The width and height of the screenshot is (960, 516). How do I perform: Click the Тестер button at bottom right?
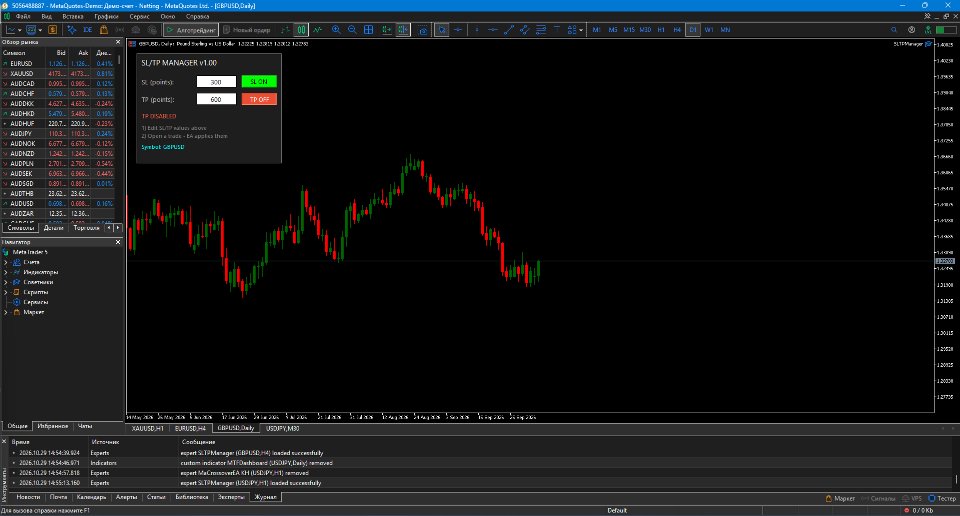pyautogui.click(x=942, y=498)
